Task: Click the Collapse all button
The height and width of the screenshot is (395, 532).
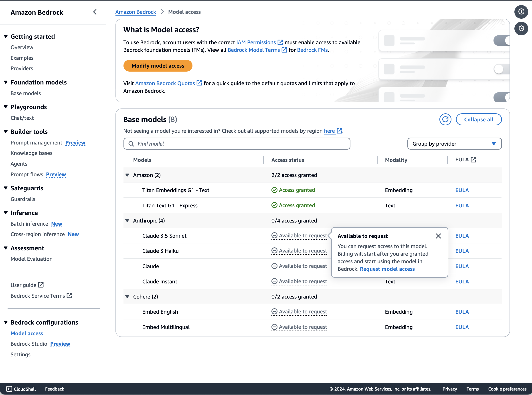Action: click(478, 119)
